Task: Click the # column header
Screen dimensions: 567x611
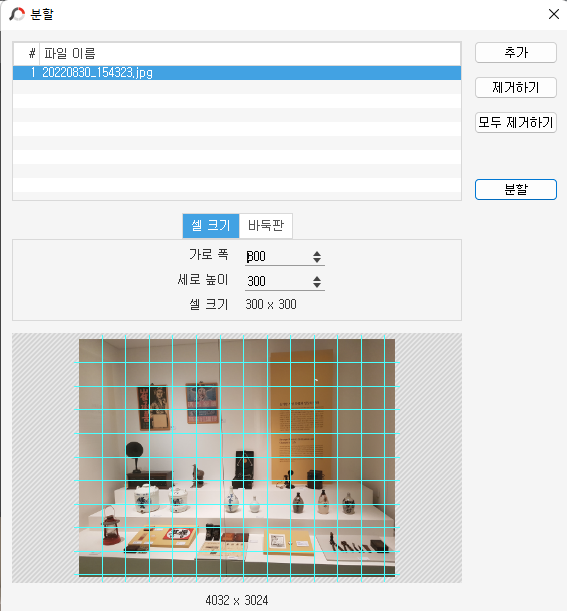Action: click(x=26, y=53)
